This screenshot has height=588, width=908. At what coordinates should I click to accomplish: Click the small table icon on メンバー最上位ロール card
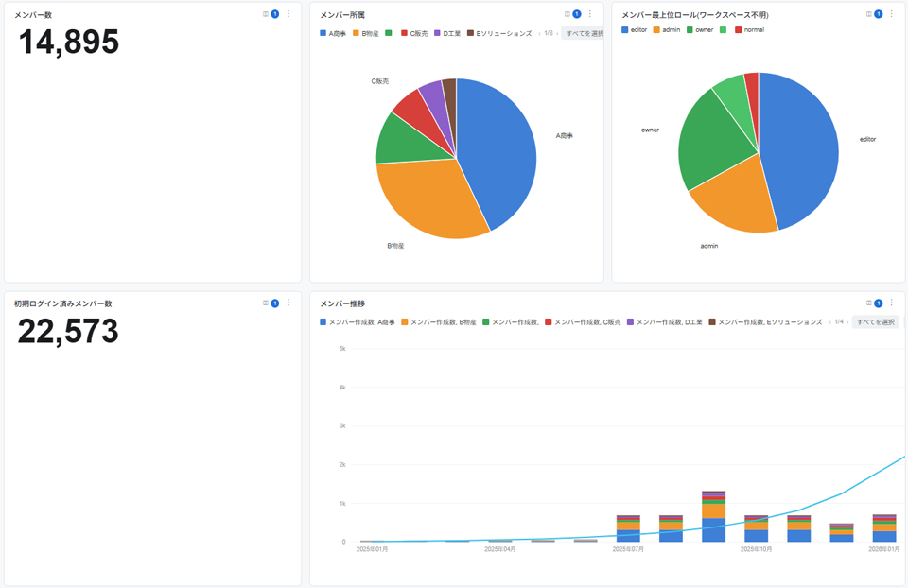coord(869,14)
